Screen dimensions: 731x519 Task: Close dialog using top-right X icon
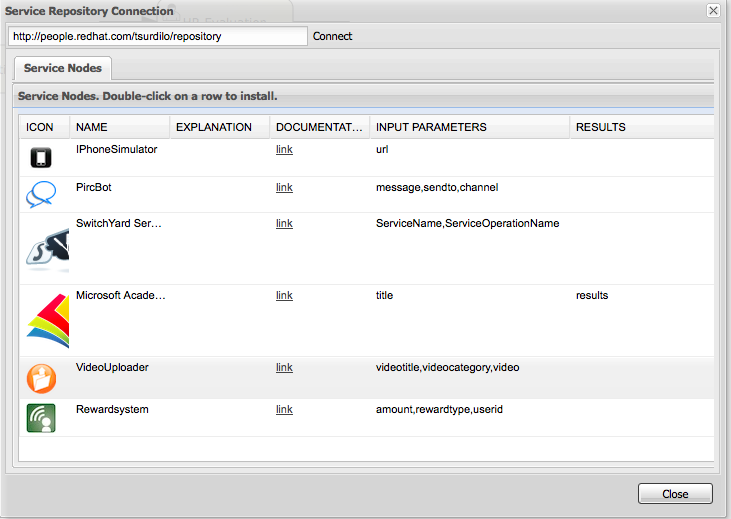point(713,11)
